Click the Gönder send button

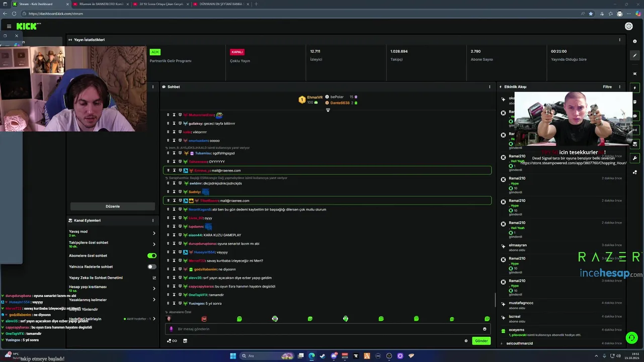click(481, 341)
